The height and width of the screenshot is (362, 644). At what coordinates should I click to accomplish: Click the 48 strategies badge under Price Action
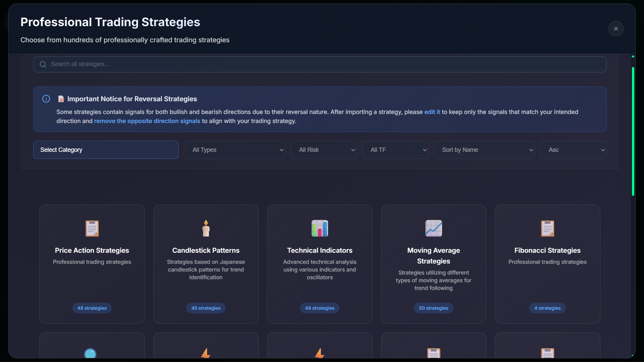[x=92, y=308]
